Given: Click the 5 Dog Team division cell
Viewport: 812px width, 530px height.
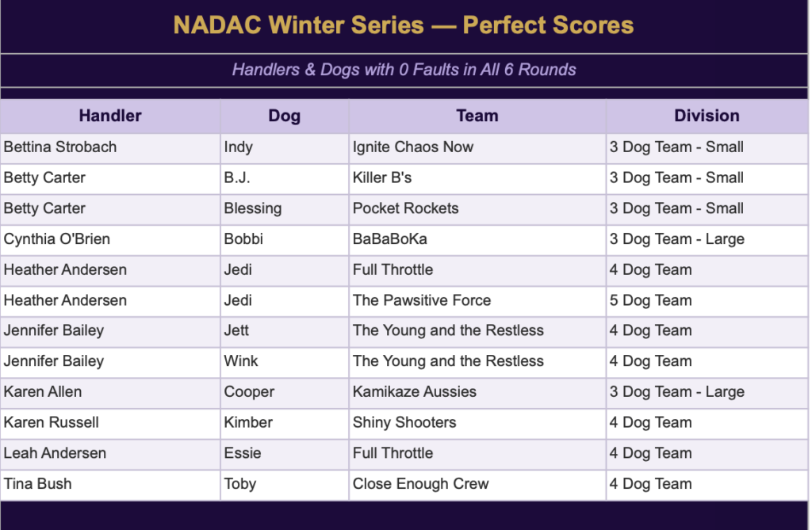Looking at the screenshot, I should (650, 300).
